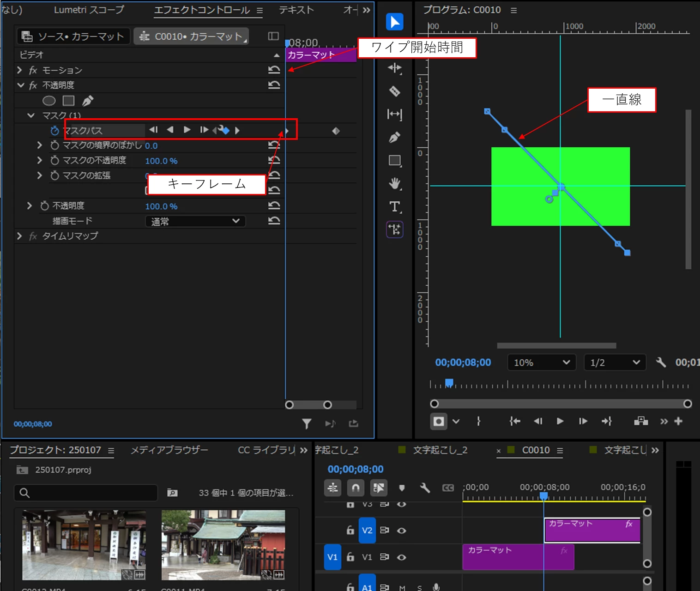Screen dimensions: 700x591
Task: Toggle マスクパス animation stopwatch
Action: [x=54, y=131]
